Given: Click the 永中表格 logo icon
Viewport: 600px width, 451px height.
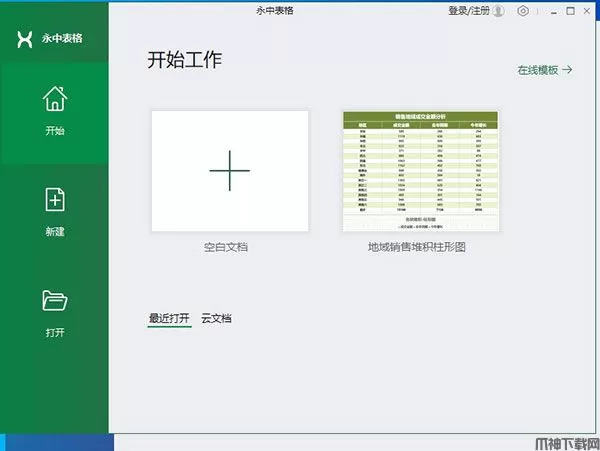Looking at the screenshot, I should [x=25, y=39].
